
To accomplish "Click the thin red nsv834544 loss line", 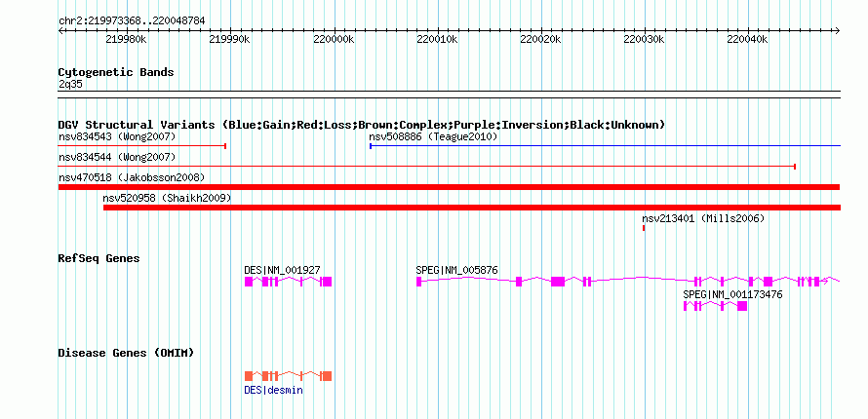I will pyautogui.click(x=427, y=167).
